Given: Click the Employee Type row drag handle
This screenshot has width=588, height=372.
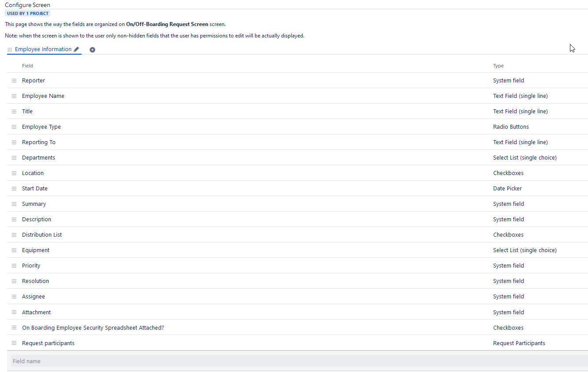Looking at the screenshot, I should tap(14, 127).
